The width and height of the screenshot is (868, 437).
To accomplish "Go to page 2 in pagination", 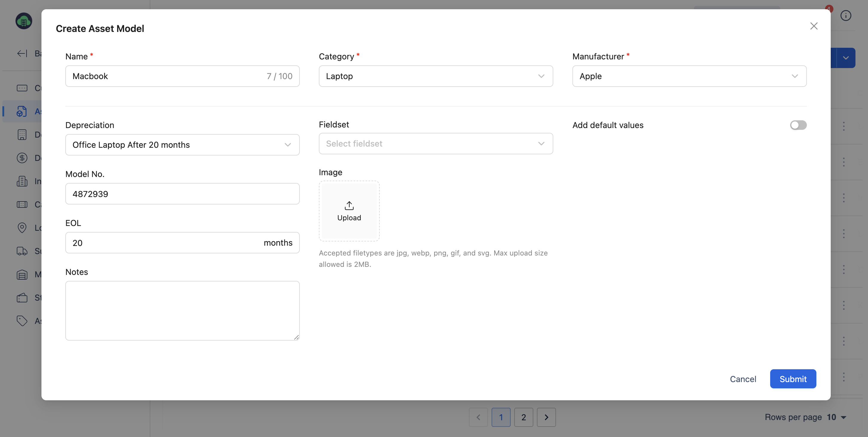I will (523, 417).
